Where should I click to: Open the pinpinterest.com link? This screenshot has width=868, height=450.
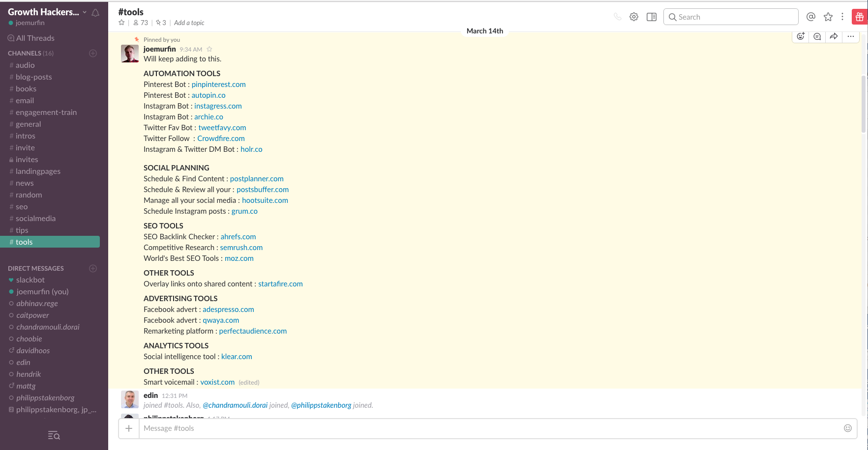[218, 84]
